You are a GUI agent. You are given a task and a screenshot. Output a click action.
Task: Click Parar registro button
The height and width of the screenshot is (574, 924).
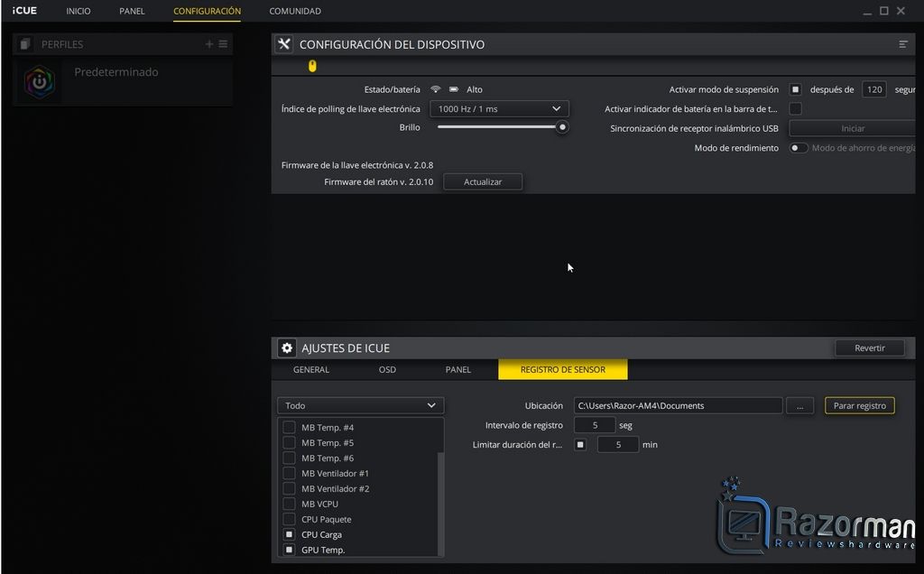point(859,405)
